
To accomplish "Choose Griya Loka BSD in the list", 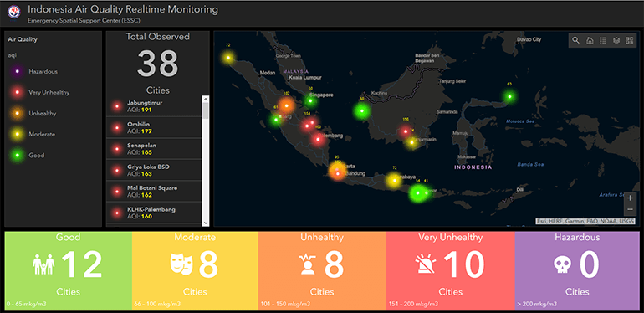I will (154, 170).
